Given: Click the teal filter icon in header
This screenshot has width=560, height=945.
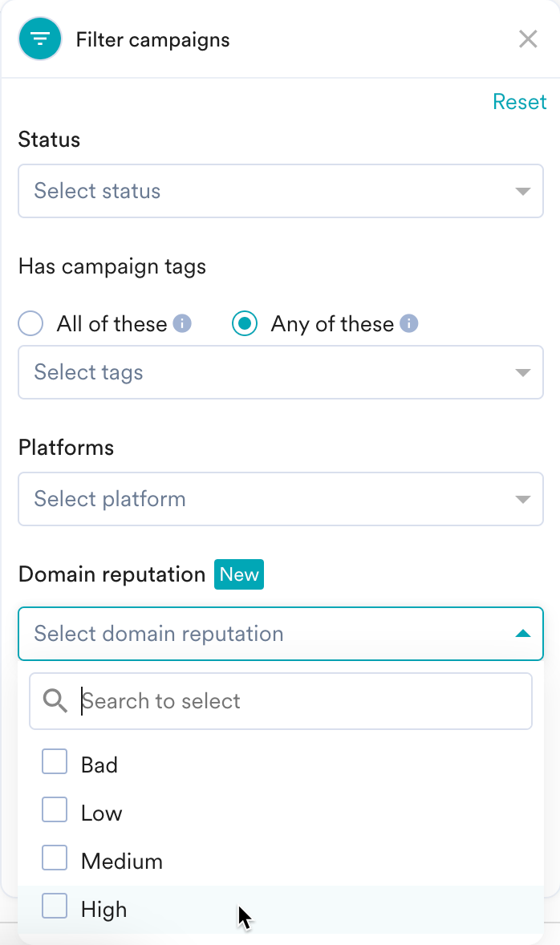Looking at the screenshot, I should [x=40, y=39].
